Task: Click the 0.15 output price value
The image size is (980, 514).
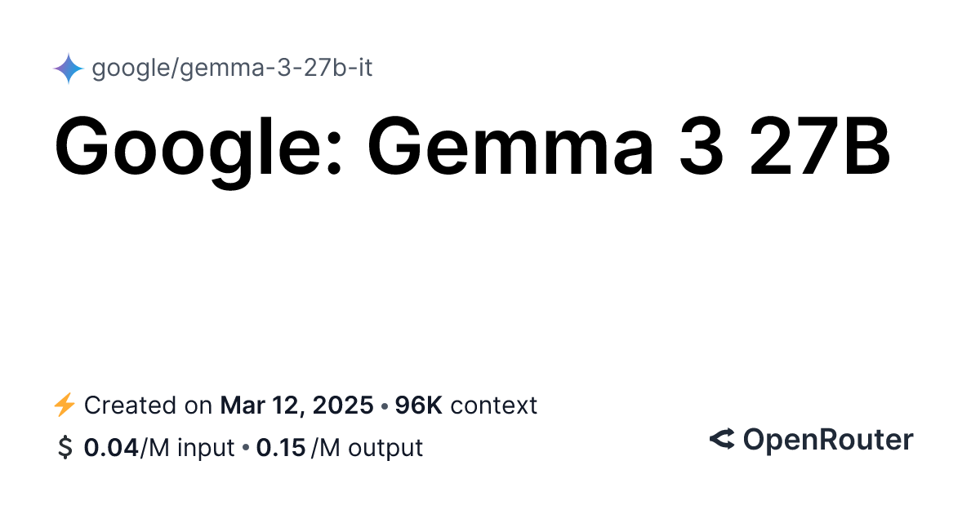Action: coord(281,448)
